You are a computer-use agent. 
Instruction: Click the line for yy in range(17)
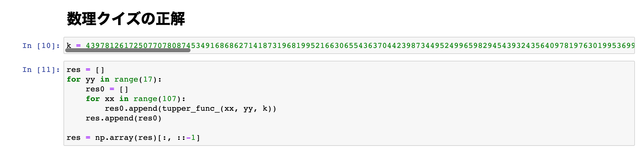(x=114, y=79)
